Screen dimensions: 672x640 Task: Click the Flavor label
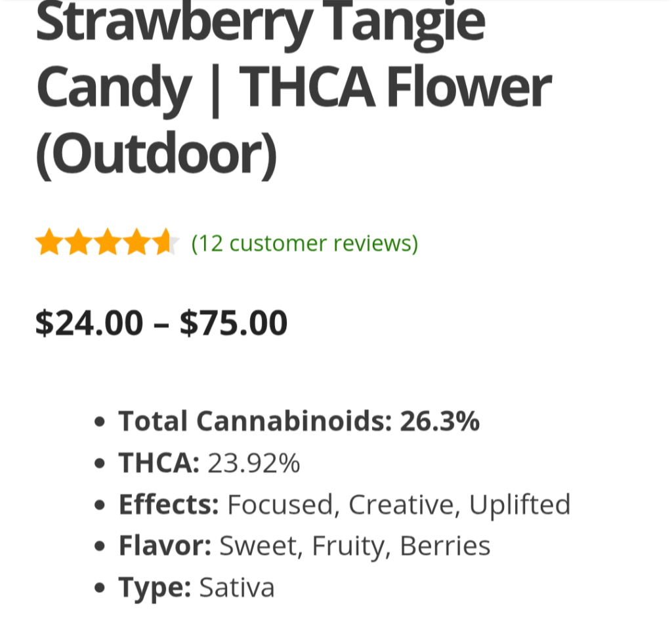[x=165, y=546]
